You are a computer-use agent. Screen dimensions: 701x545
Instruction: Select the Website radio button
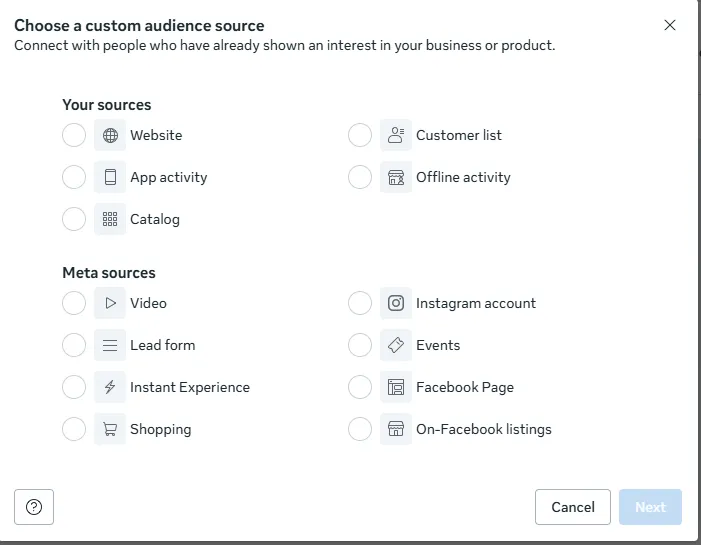tap(74, 135)
